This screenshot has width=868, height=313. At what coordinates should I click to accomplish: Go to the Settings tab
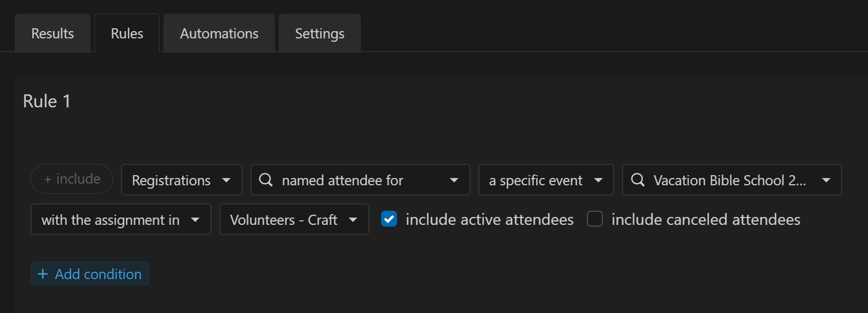point(319,33)
